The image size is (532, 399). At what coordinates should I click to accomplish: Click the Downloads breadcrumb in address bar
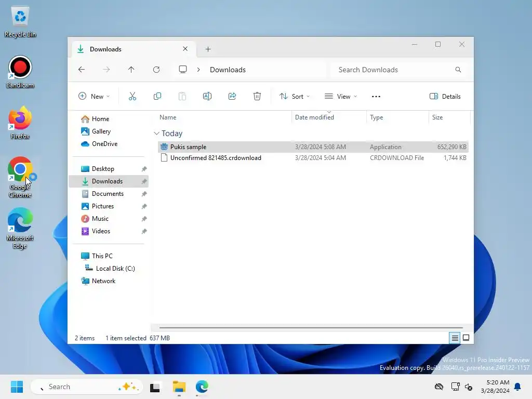click(228, 70)
